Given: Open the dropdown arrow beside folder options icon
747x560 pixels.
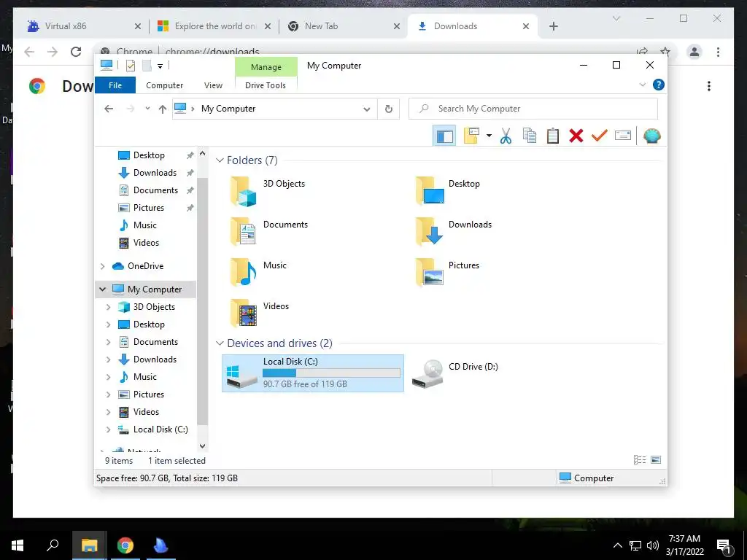Looking at the screenshot, I should [x=489, y=136].
